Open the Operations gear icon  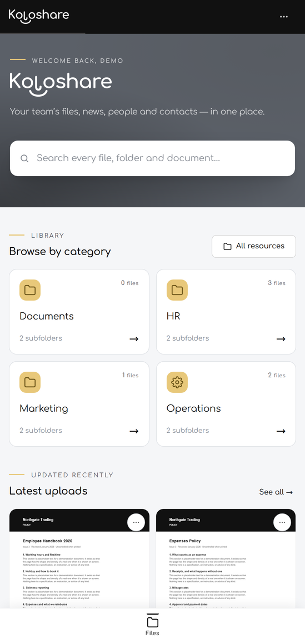(177, 382)
